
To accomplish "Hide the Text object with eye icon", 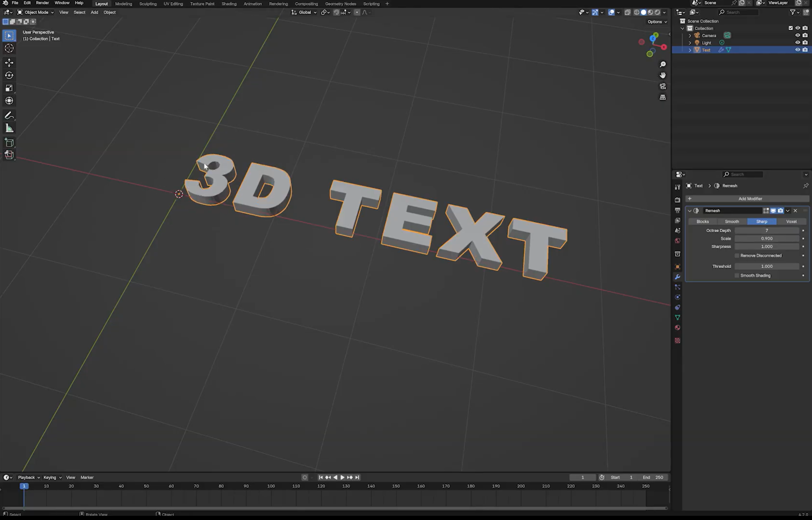I will pos(797,50).
